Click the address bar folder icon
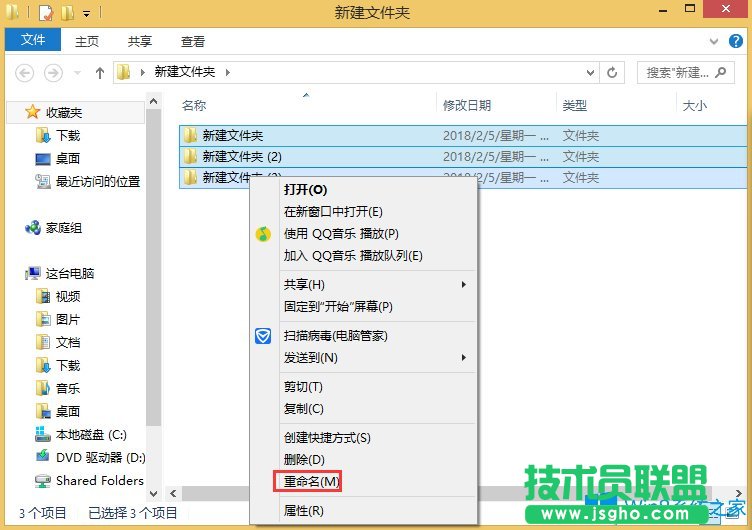The width and height of the screenshot is (752, 530). coord(124,72)
